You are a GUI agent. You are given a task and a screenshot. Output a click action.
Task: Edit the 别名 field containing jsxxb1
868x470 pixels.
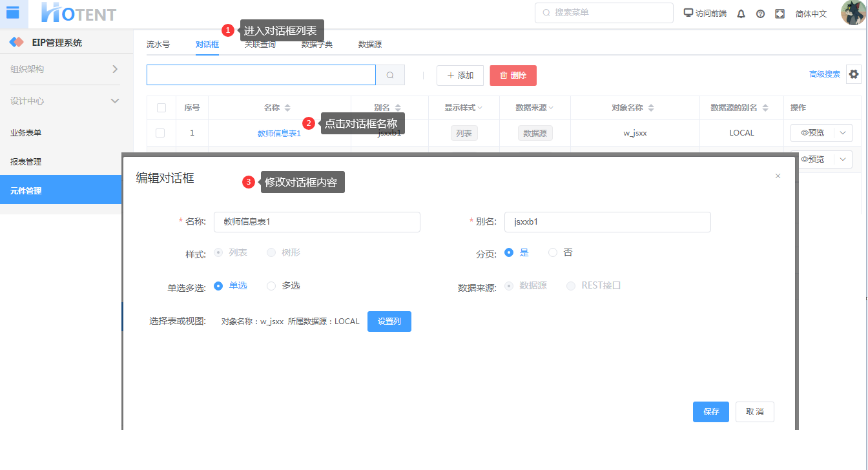[x=608, y=222]
